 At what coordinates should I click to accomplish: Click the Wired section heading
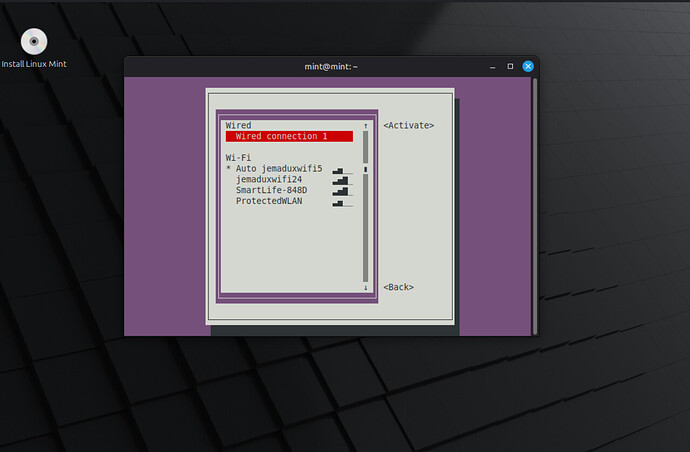tap(238, 125)
